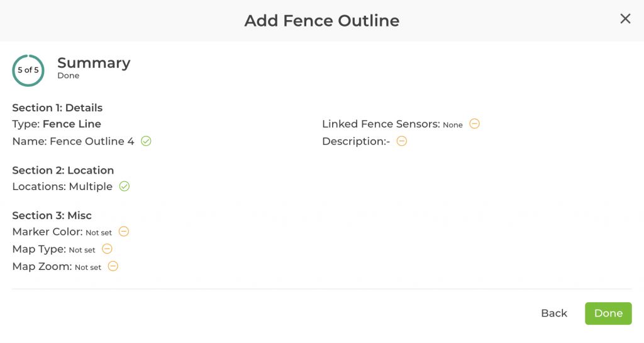Click the 5 of 5 progress circle
Image resolution: width=644 pixels, height=343 pixels.
point(28,70)
